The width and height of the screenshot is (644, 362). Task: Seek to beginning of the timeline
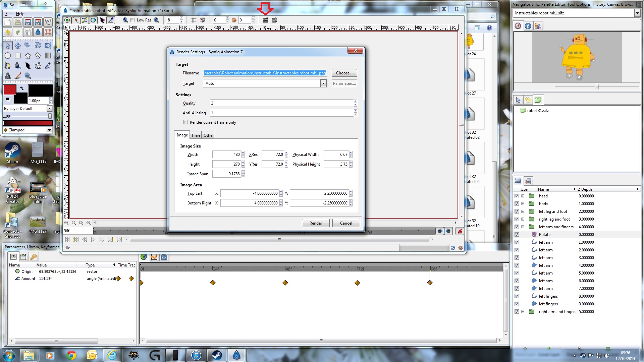(67, 240)
